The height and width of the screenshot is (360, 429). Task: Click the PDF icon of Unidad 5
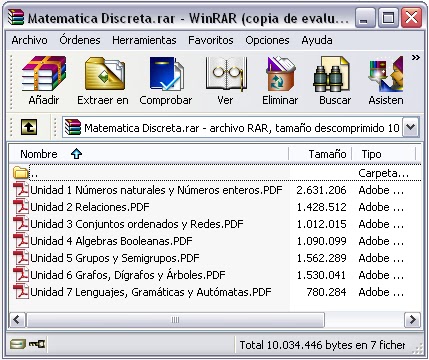pos(21,258)
